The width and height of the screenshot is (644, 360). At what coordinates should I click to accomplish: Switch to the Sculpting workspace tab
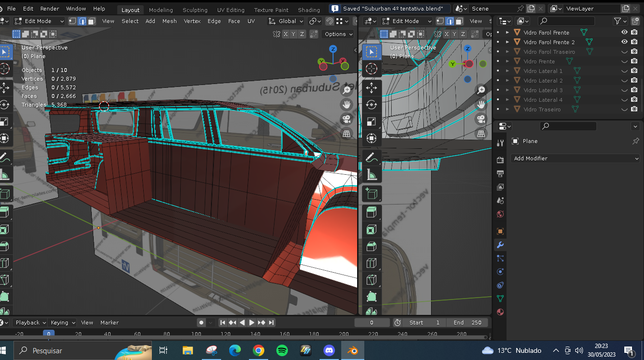195,10
